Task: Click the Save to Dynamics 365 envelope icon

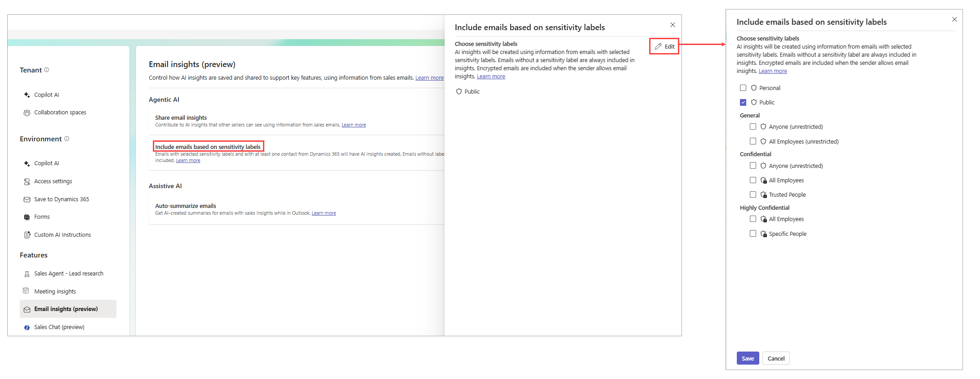Action: pos(27,199)
